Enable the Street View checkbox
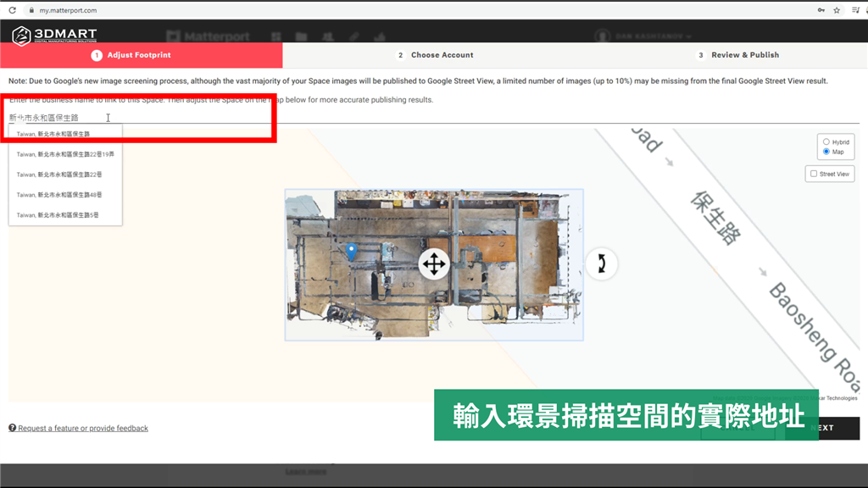 [814, 174]
